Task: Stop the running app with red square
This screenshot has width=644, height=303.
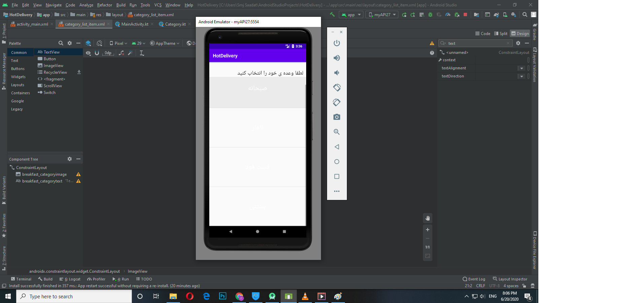Action: tap(465, 15)
